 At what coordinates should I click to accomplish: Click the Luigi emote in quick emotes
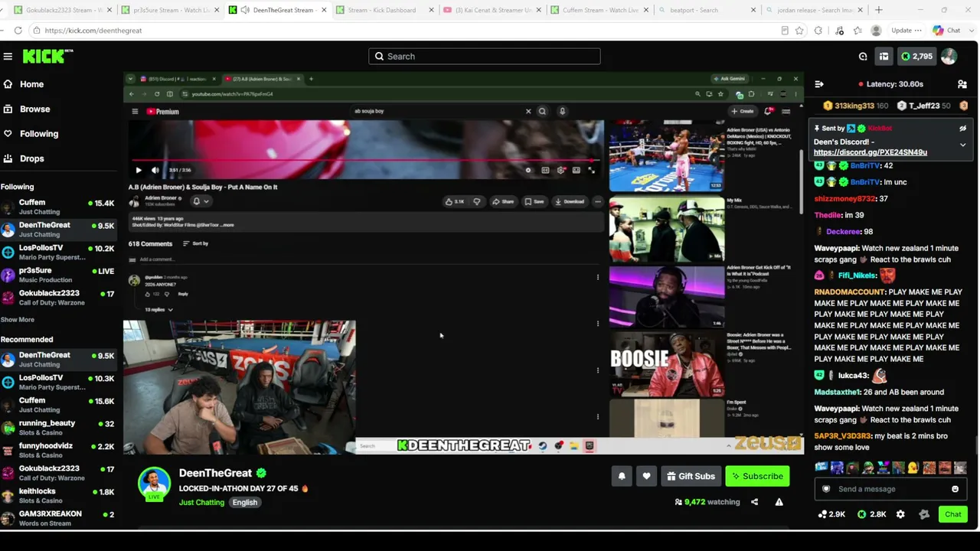tap(868, 468)
